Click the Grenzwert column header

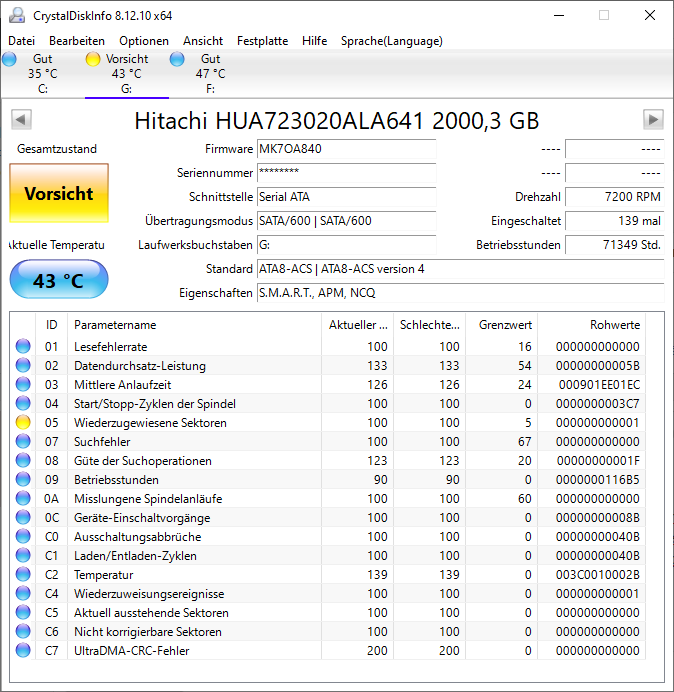[501, 325]
